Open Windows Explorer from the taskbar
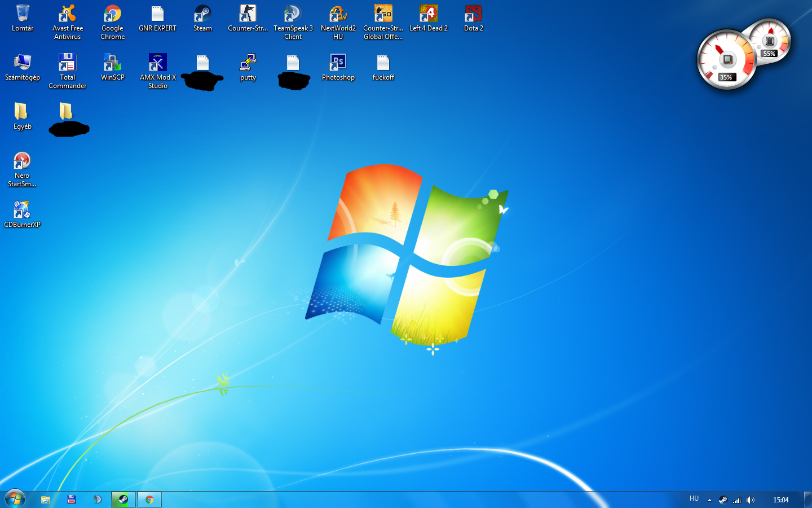This screenshot has height=508, width=812. (x=46, y=500)
